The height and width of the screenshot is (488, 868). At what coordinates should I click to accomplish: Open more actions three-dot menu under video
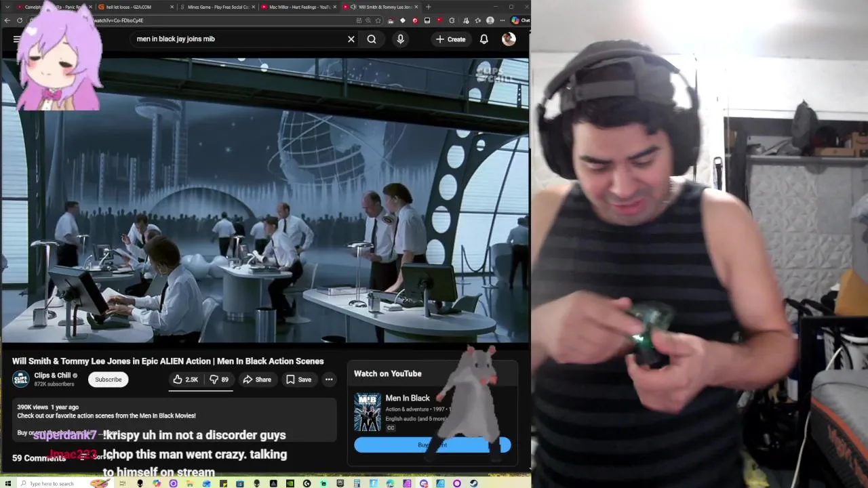click(329, 380)
